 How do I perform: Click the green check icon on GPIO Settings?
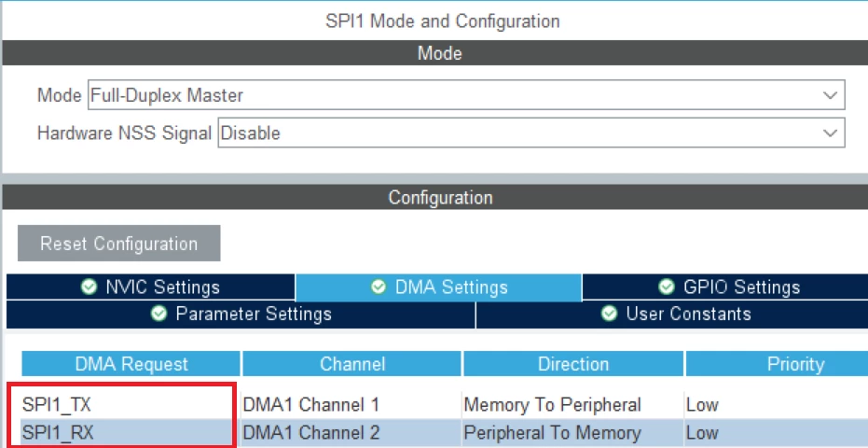tap(667, 287)
